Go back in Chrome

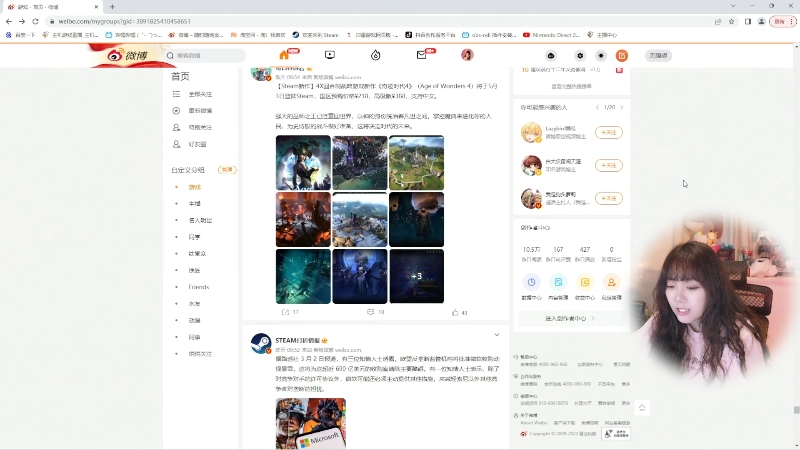9,21
